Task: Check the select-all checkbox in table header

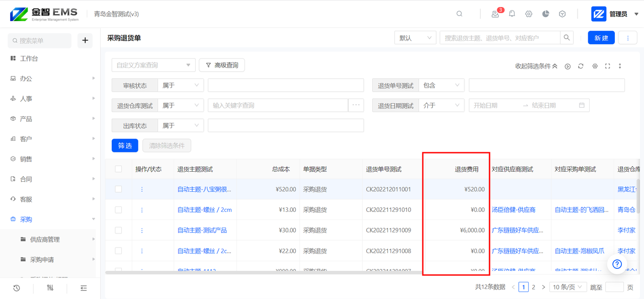Action: point(118,169)
